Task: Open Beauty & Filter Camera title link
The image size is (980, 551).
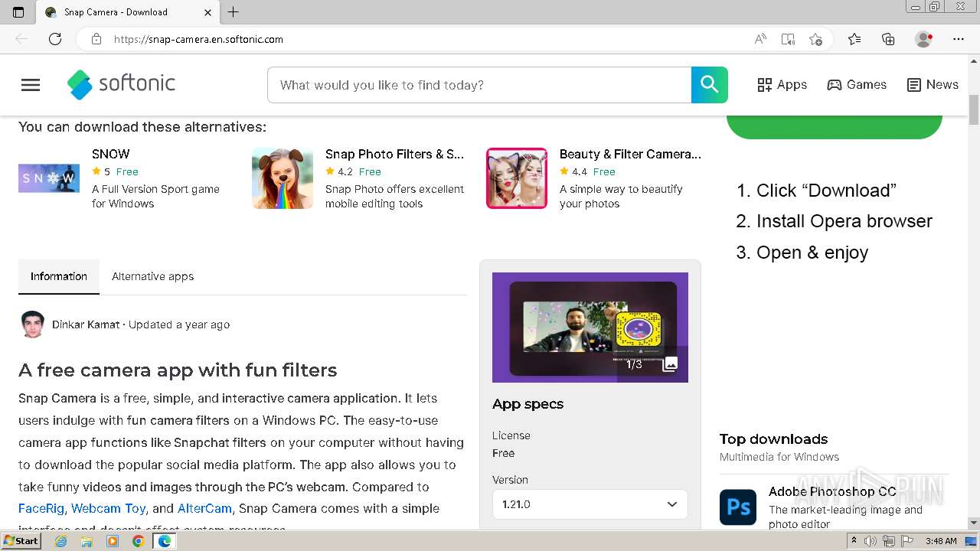Action: point(630,154)
